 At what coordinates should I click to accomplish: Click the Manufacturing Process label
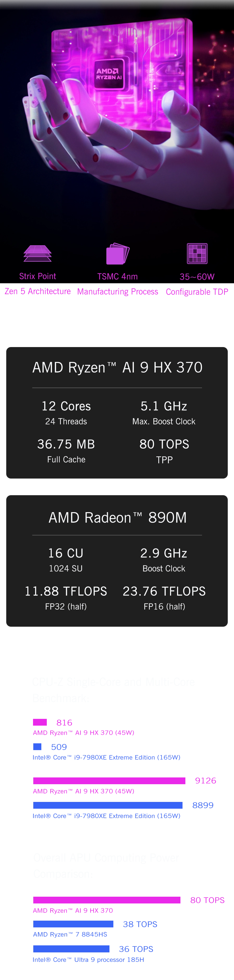[x=117, y=292]
